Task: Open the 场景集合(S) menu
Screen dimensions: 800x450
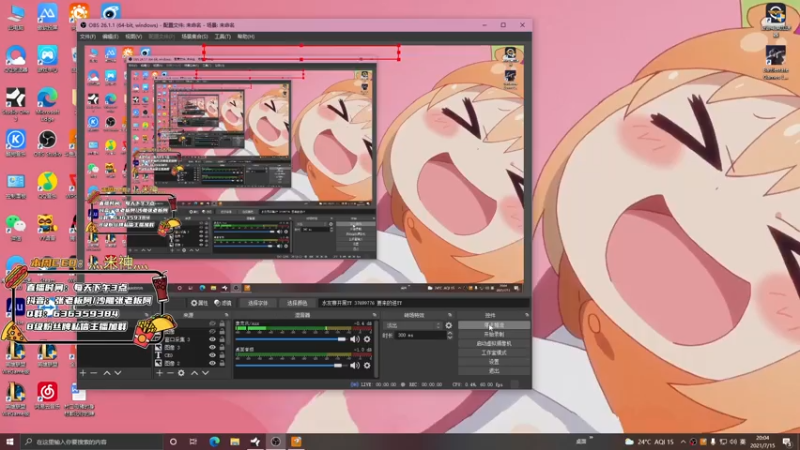Action: pos(194,37)
